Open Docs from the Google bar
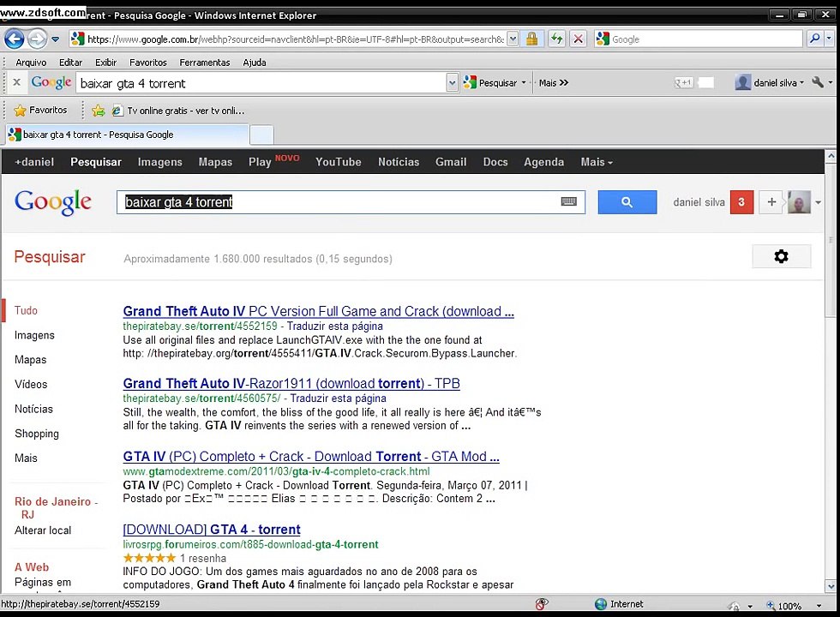 [x=495, y=162]
